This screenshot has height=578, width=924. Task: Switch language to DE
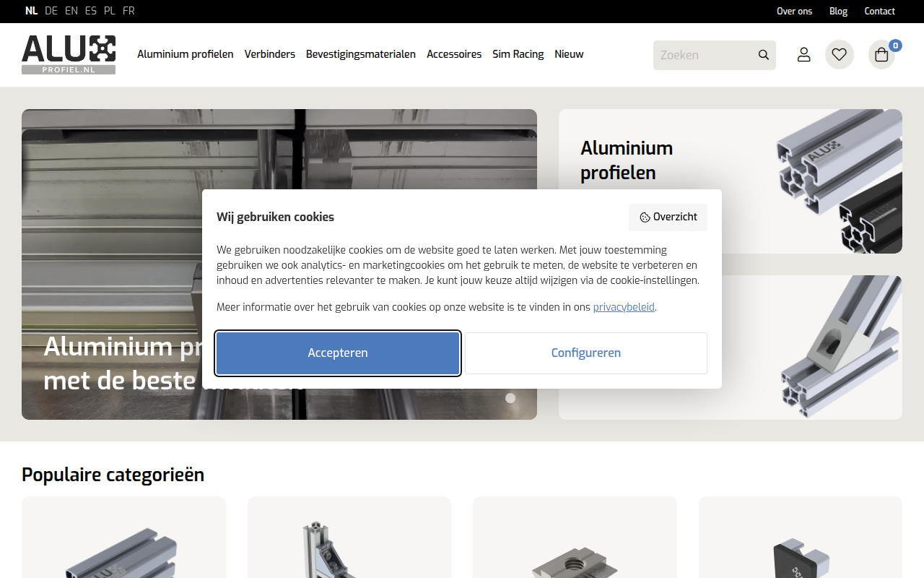(x=51, y=11)
